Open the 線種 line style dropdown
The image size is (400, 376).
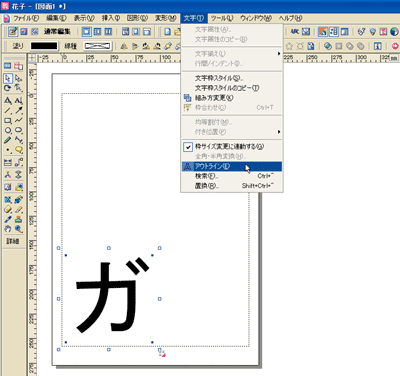[97, 46]
